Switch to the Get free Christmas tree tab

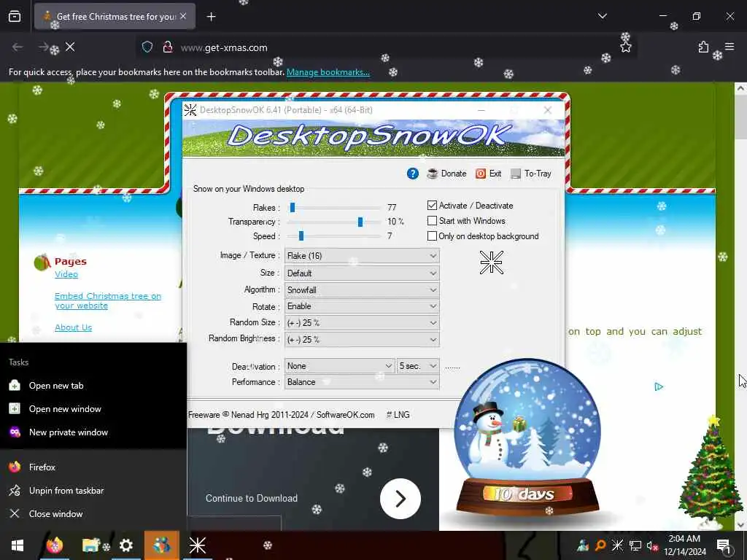tap(115, 17)
